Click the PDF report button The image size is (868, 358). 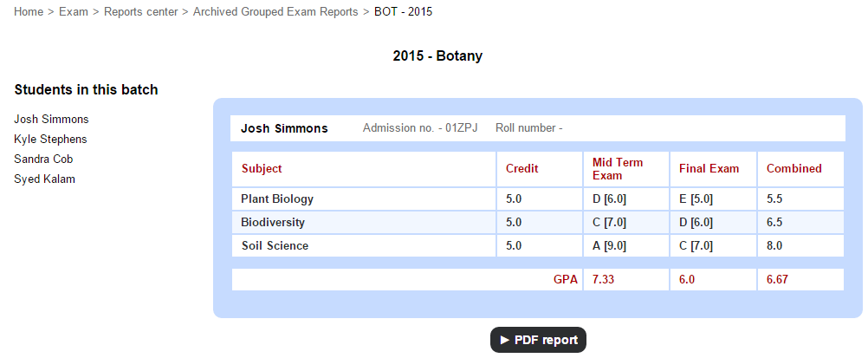[538, 340]
